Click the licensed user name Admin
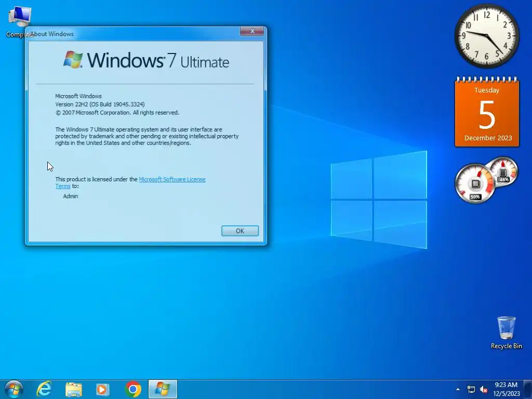This screenshot has width=532, height=399. [x=71, y=196]
